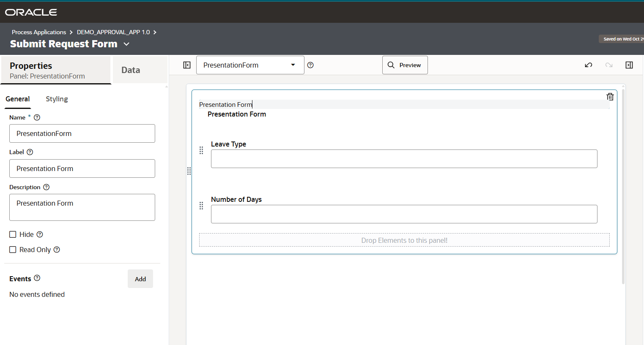Image resolution: width=644 pixels, height=345 pixels.
Task: Click the Number of Days drag handle
Action: [x=201, y=206]
